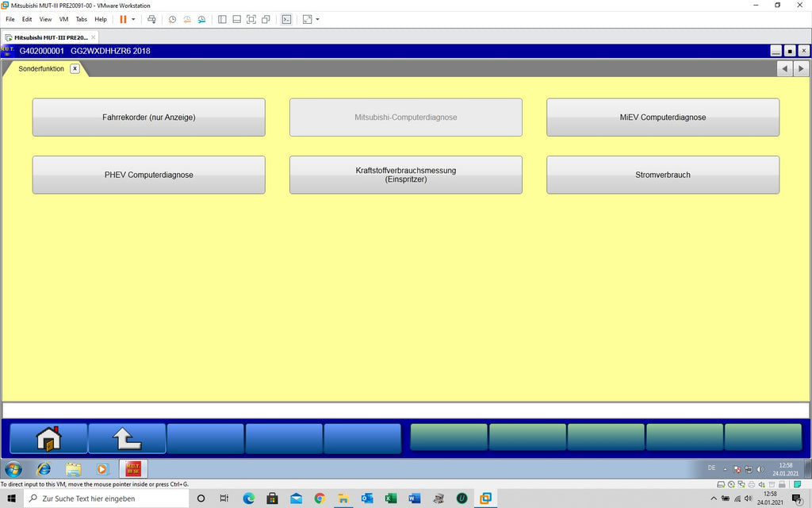Open Internet Explorer in guest taskbar
812x508 pixels.
click(44, 469)
